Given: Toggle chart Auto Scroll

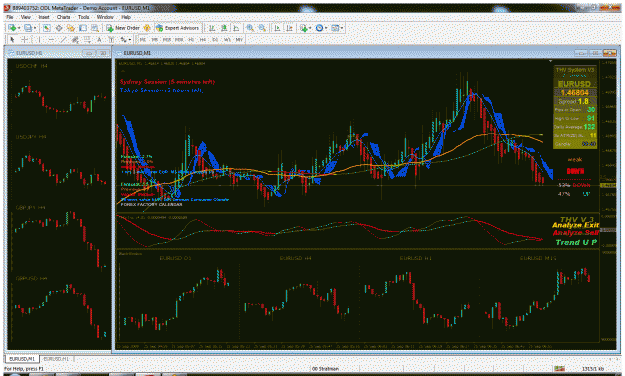Looking at the screenshot, I should [277, 28].
